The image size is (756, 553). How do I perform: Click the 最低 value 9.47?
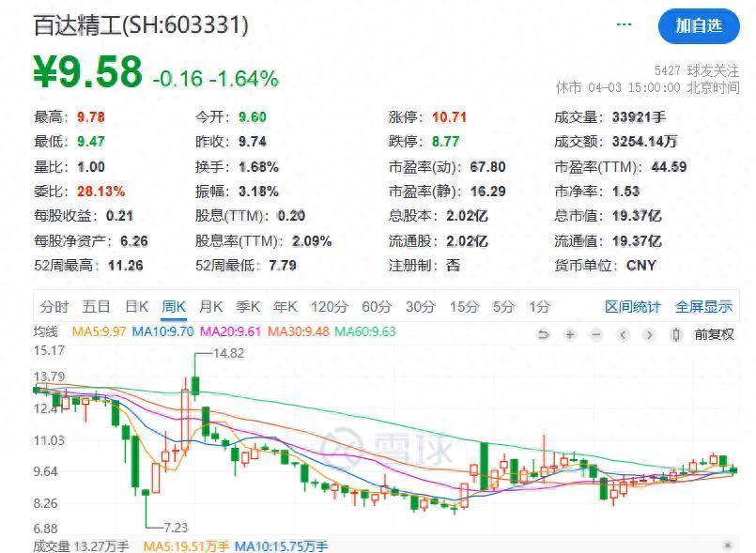[91, 141]
